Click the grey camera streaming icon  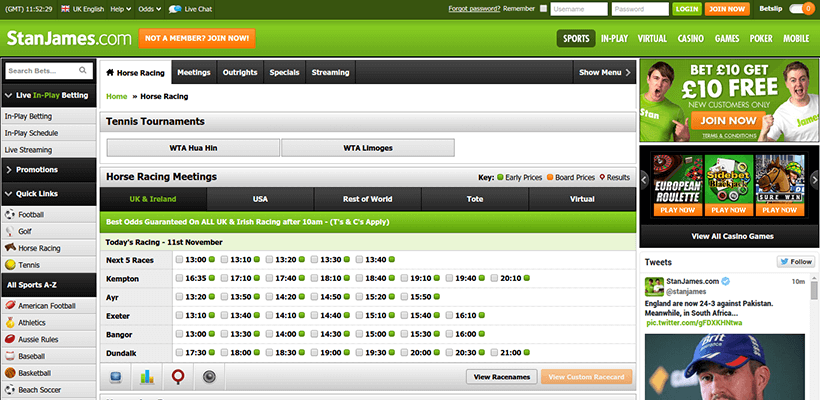209,376
